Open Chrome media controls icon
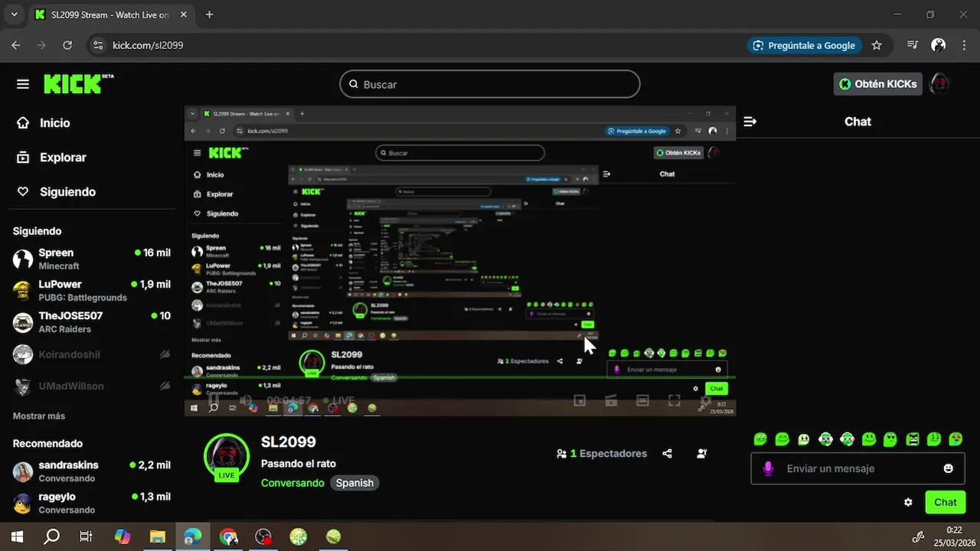This screenshot has width=980, height=551. tap(913, 45)
